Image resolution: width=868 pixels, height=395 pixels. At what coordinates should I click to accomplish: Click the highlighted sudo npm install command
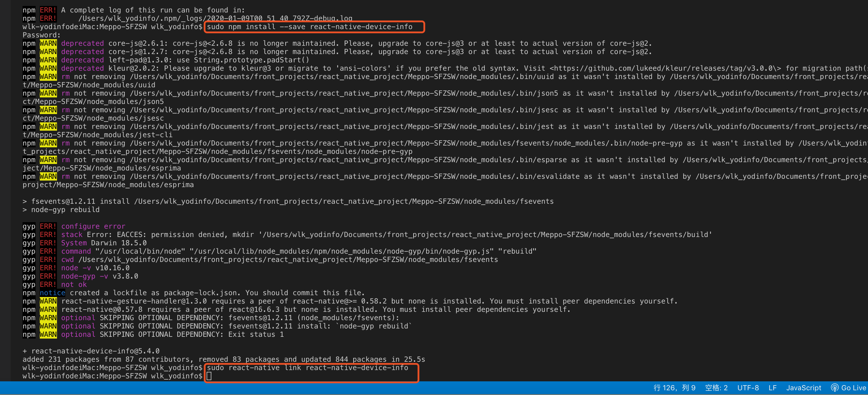[x=309, y=27]
